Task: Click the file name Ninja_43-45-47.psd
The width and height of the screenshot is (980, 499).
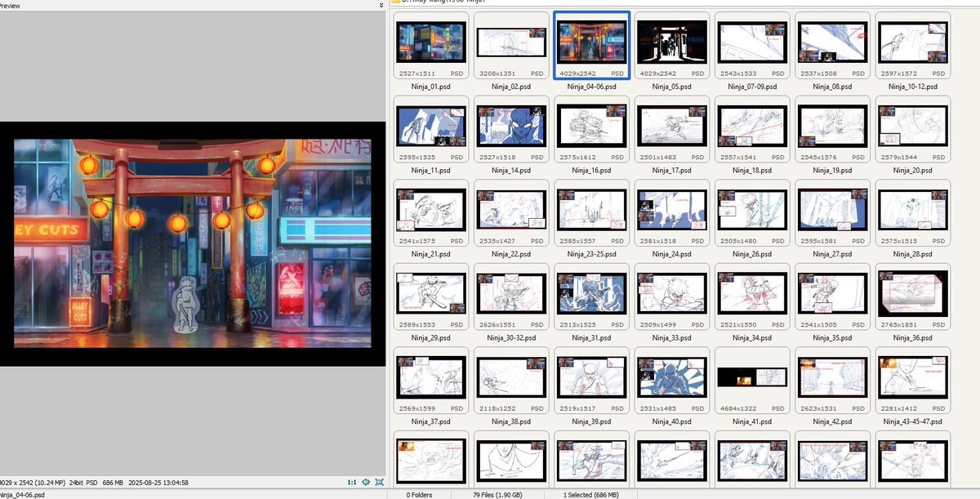Action: (x=912, y=421)
